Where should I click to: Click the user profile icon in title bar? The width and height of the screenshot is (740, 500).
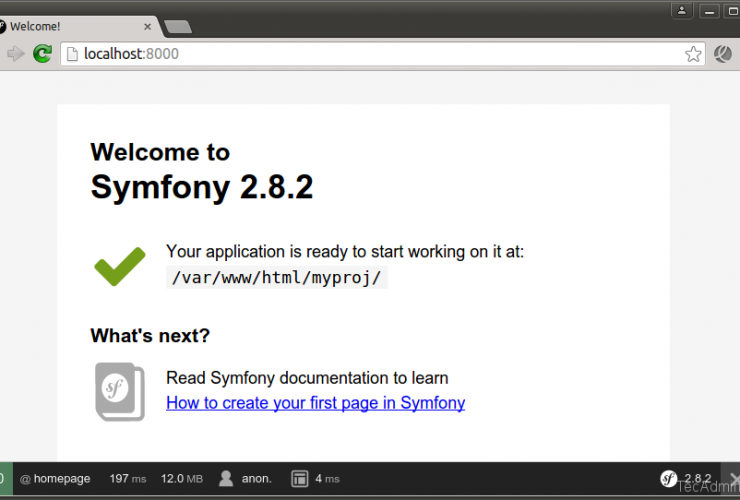point(681,10)
